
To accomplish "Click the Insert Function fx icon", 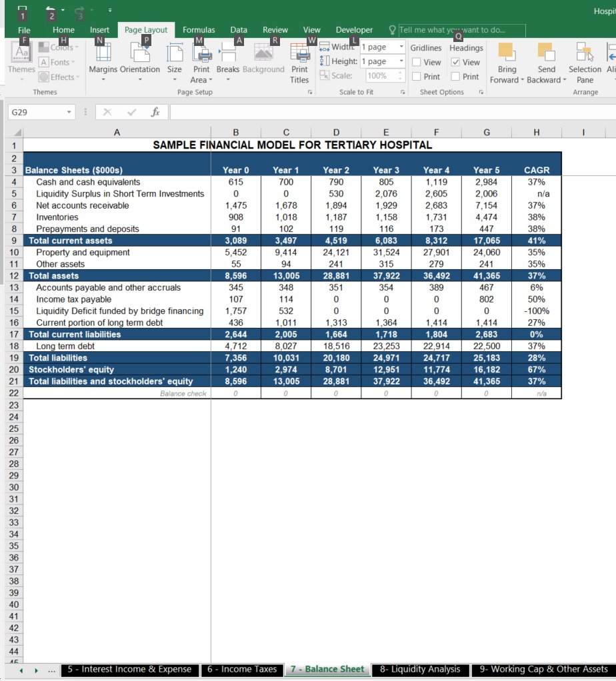I will pos(155,112).
